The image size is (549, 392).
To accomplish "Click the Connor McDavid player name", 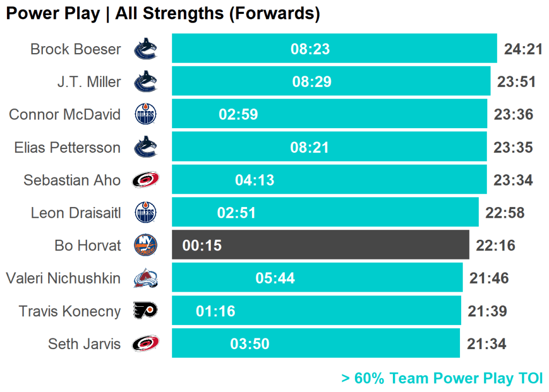I will tap(65, 114).
